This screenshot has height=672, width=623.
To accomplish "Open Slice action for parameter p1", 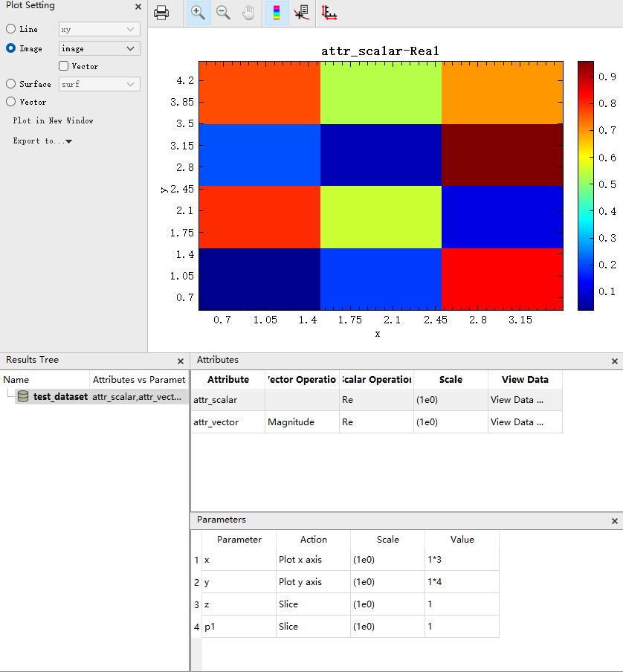I will click(313, 627).
